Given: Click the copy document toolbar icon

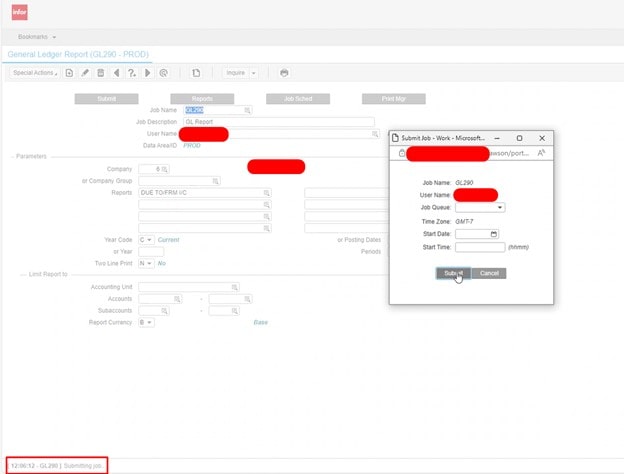Looking at the screenshot, I should (196, 73).
